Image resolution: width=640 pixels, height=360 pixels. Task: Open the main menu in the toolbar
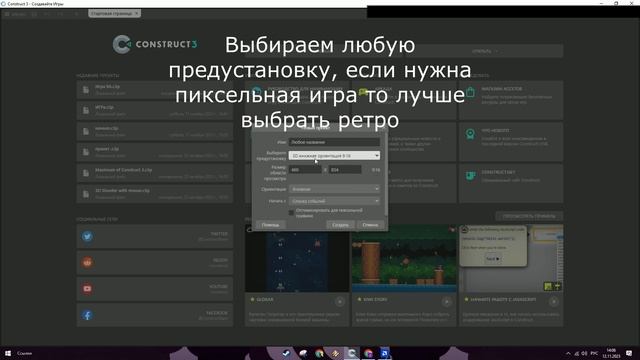pyautogui.click(x=16, y=14)
